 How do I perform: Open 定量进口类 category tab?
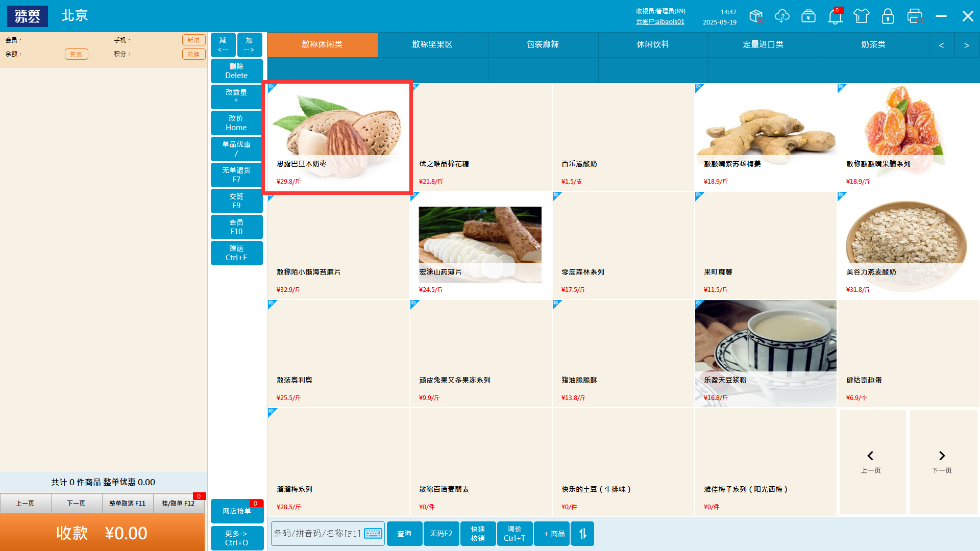(x=764, y=45)
